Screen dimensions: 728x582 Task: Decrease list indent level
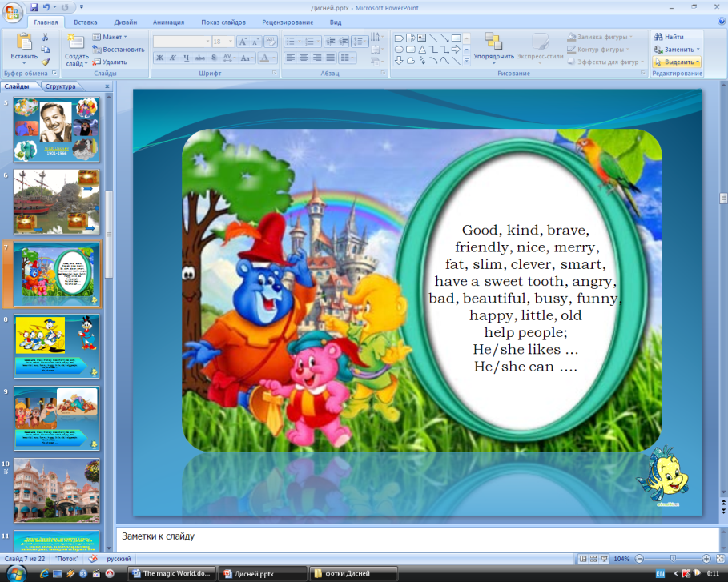(x=331, y=42)
